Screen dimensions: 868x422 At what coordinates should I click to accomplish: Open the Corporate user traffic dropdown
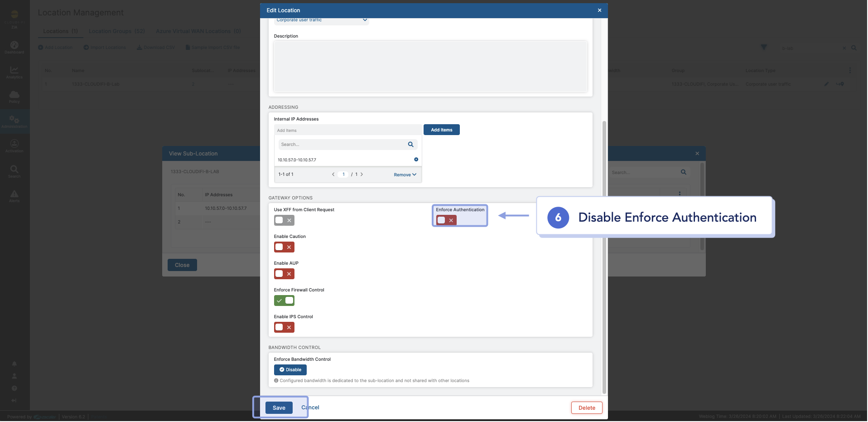tap(321, 20)
